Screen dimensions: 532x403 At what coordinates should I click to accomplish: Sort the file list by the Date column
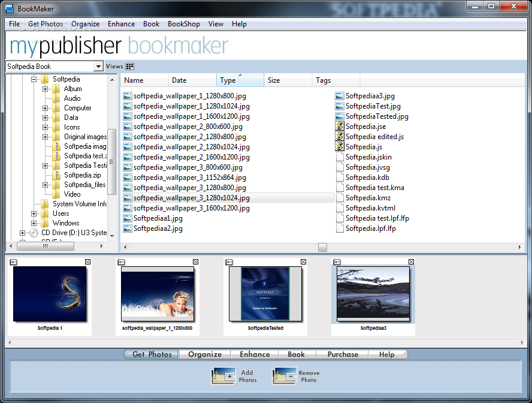192,80
